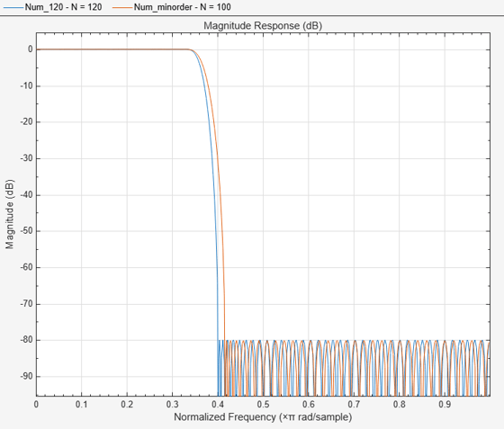Viewport: 504px width, 429px height.
Task: Click the 0.9 tick label on x-axis
Action: click(445, 405)
